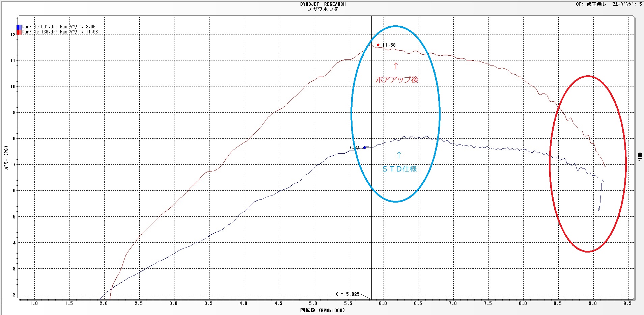Click the '7.64' value label beside the blue marker
Screen dimensions: 644x315
pyautogui.click(x=354, y=148)
